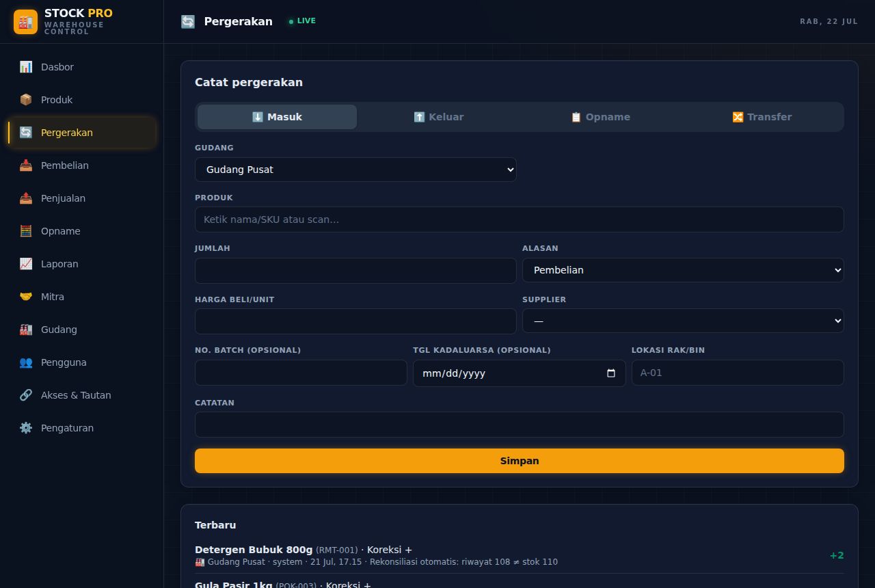Image resolution: width=875 pixels, height=588 pixels.
Task: Click the Produk box icon
Action: [26, 100]
